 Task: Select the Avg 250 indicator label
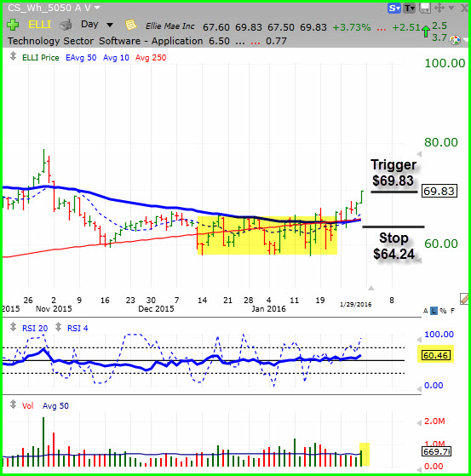point(151,58)
